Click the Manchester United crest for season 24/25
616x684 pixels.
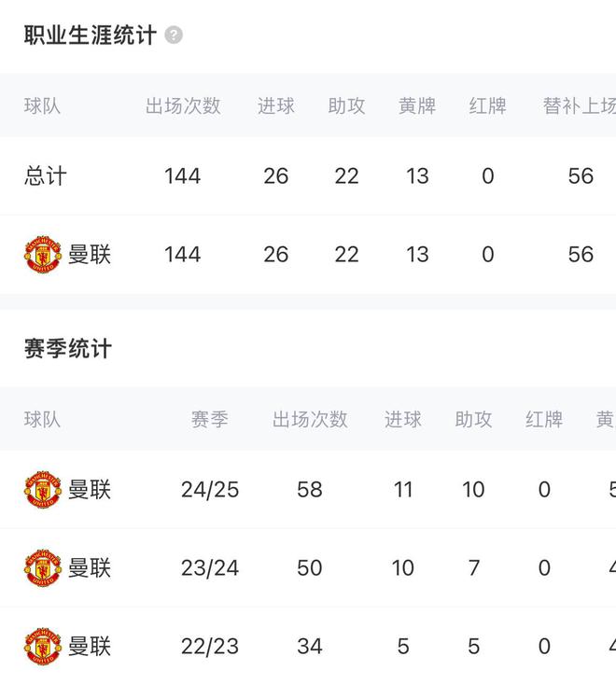[x=42, y=489]
